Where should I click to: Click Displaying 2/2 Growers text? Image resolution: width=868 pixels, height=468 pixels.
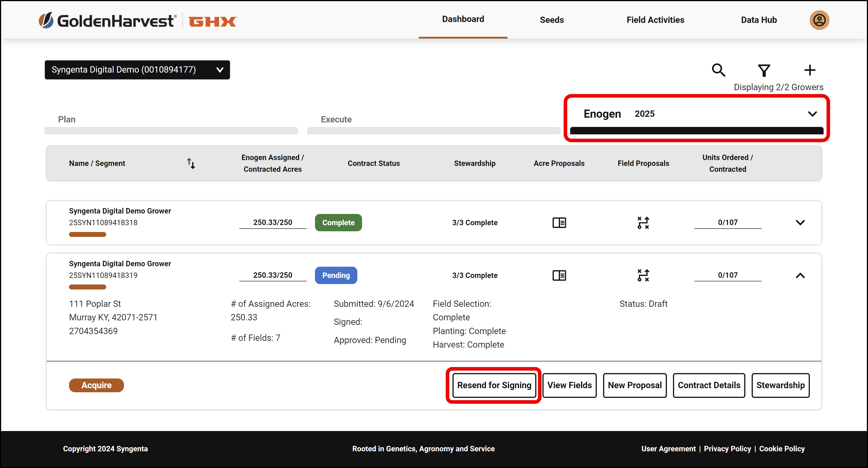[x=778, y=87]
